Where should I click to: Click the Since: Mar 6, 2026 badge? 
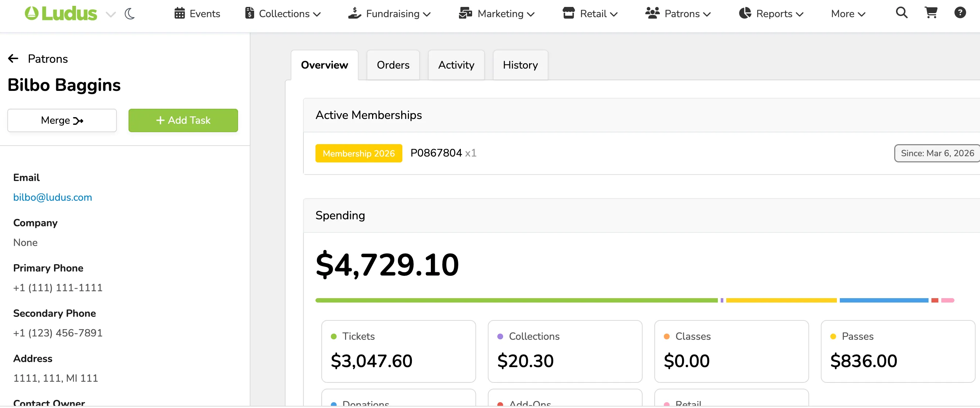[x=937, y=153]
